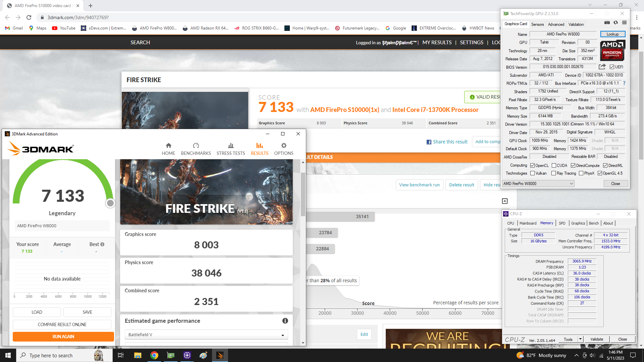Click Windows search box on taskbar
The image size is (644, 362).
click(64, 355)
